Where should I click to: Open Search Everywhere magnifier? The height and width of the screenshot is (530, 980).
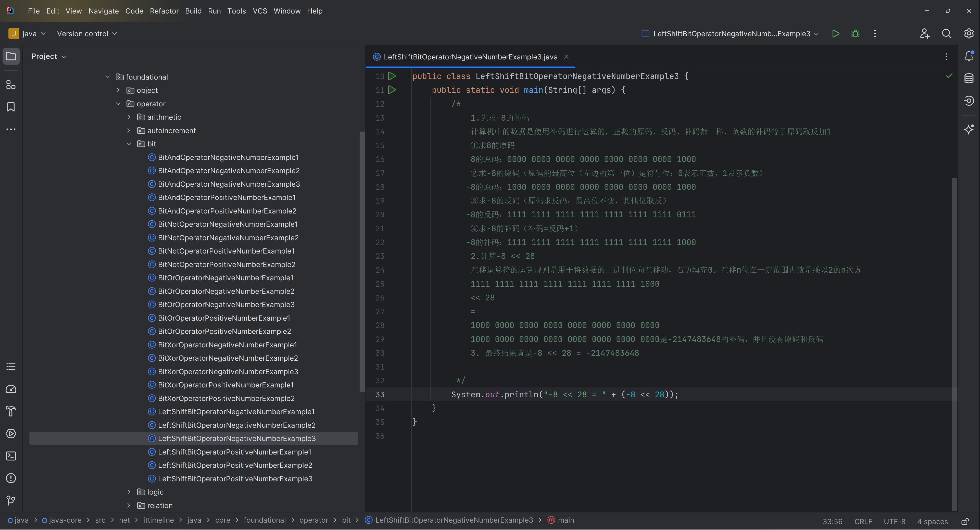click(x=947, y=33)
